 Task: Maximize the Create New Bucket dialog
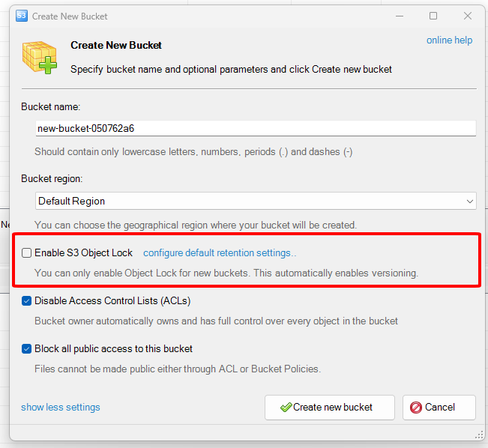point(433,16)
